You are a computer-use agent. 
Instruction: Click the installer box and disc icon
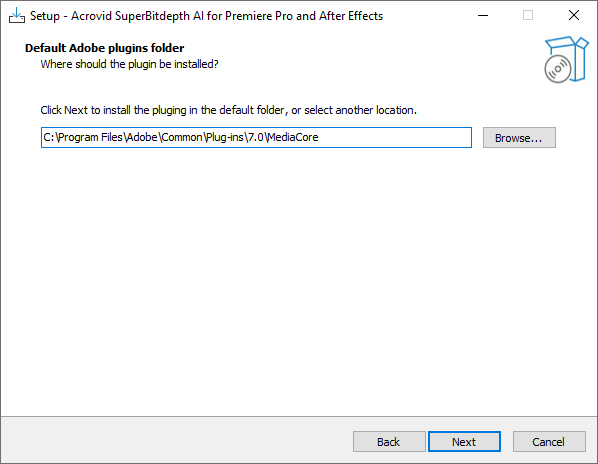(x=566, y=59)
